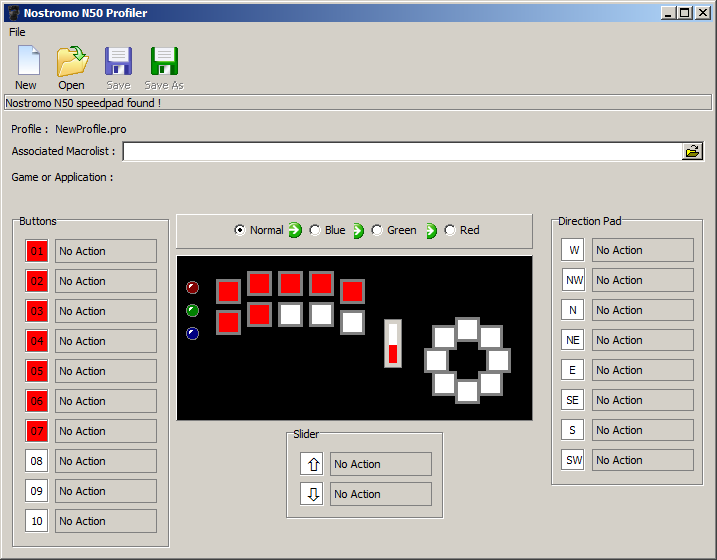This screenshot has width=717, height=560.
Task: Click the N direction label
Action: [x=573, y=310]
